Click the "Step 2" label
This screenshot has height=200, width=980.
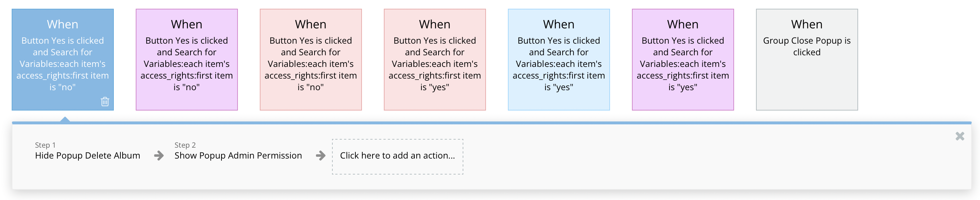click(x=185, y=145)
